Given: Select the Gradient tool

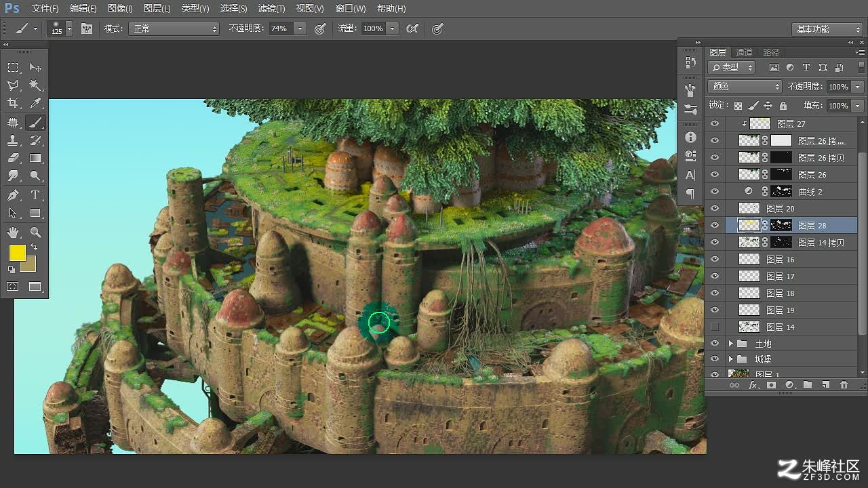Looking at the screenshot, I should pos(35,158).
